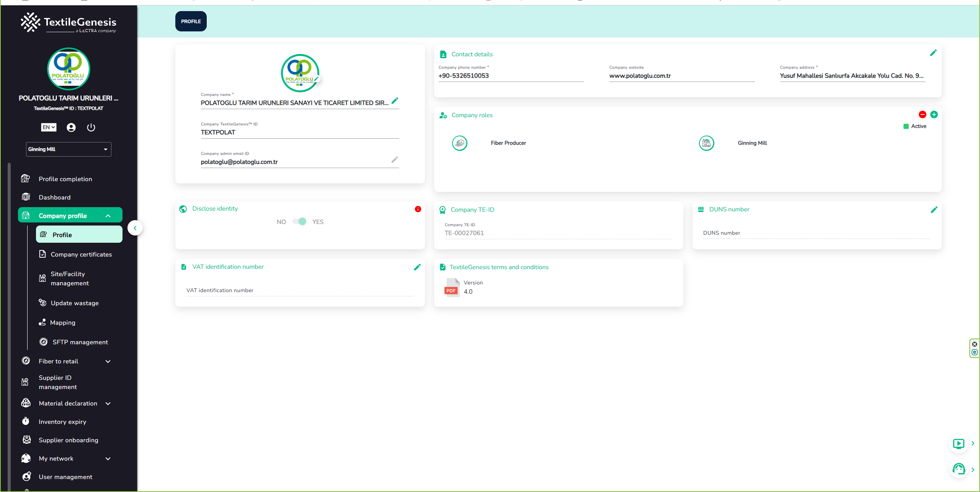Click the power logout icon

click(91, 127)
